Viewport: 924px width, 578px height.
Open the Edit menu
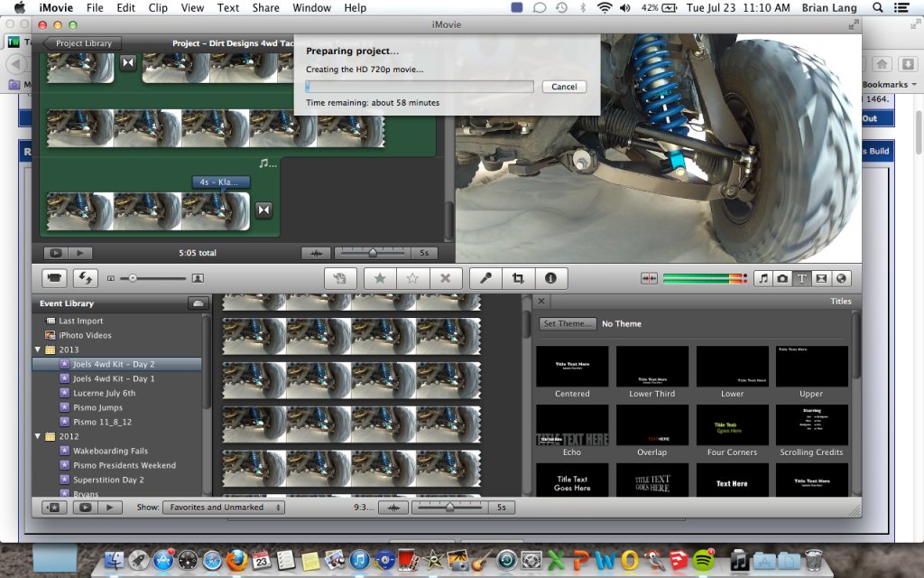125,7
